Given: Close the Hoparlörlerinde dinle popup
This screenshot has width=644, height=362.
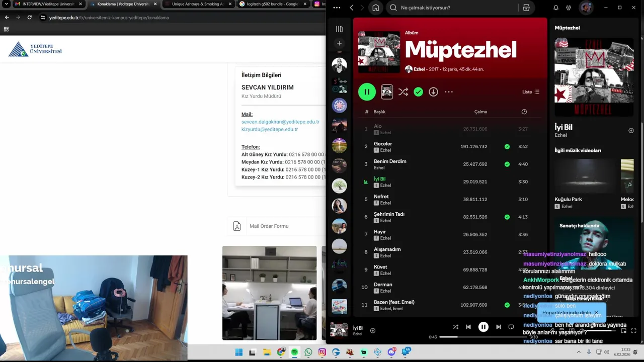Looking at the screenshot, I should 596,313.
